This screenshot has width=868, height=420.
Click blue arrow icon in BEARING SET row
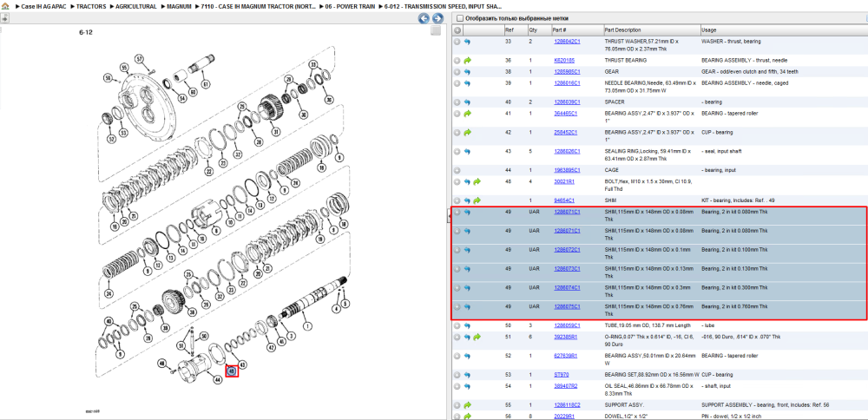click(x=467, y=375)
